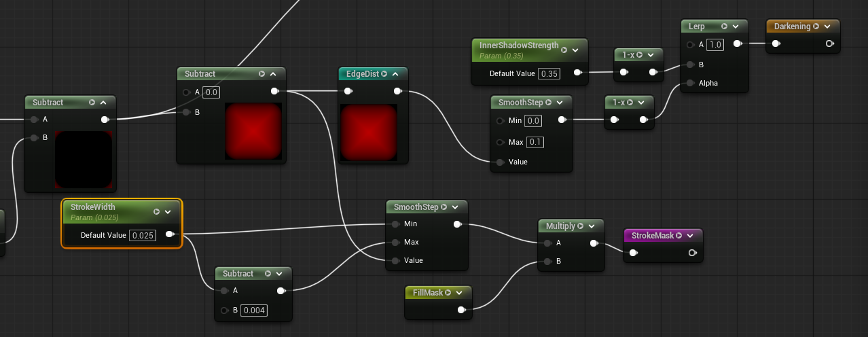This screenshot has width=868, height=337.
Task: Click Min input pin on SmoothStep feeding Multiply
Action: pos(395,224)
